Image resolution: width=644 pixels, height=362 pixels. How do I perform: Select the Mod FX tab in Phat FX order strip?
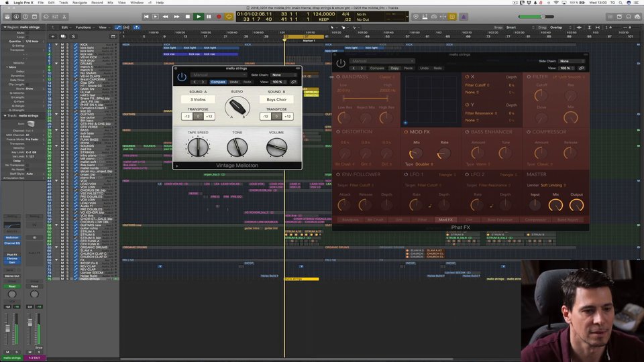coord(445,220)
